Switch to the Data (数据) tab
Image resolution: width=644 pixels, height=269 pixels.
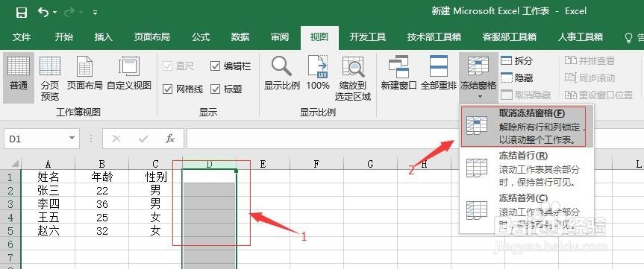tap(240, 37)
